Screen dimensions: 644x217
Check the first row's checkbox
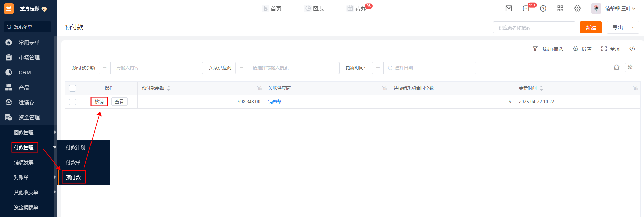pyautogui.click(x=72, y=102)
